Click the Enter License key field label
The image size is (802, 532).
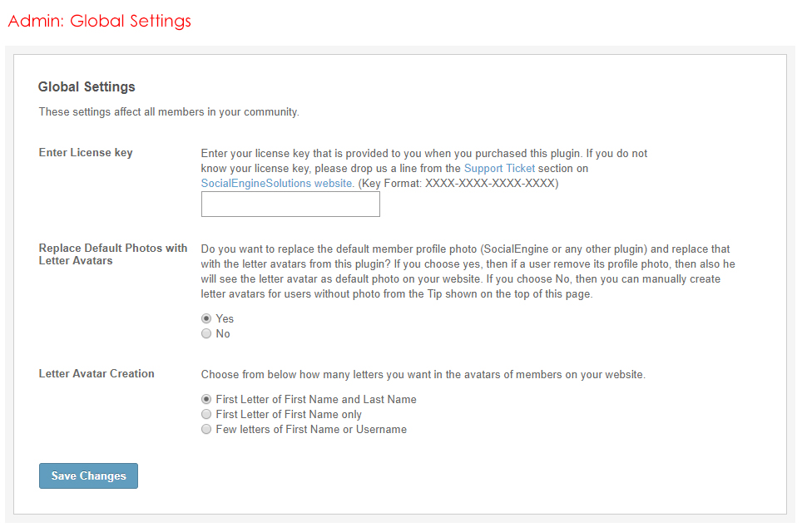coord(86,153)
